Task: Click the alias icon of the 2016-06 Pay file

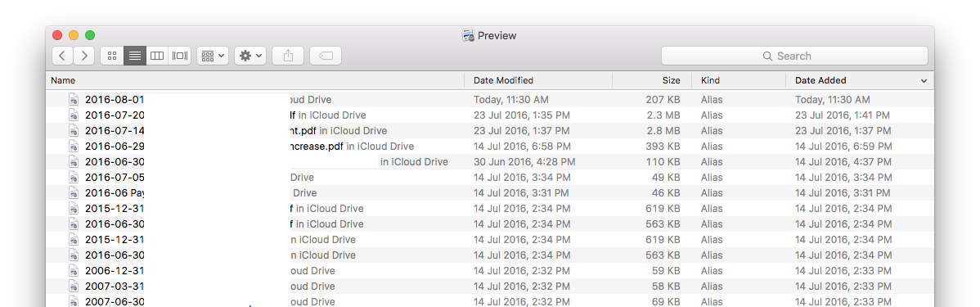Action: 74,193
